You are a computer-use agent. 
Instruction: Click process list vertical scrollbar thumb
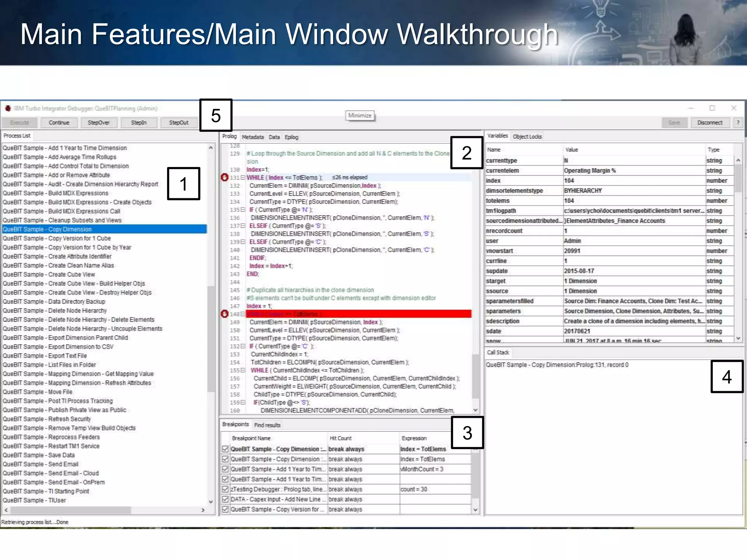[x=211, y=339]
